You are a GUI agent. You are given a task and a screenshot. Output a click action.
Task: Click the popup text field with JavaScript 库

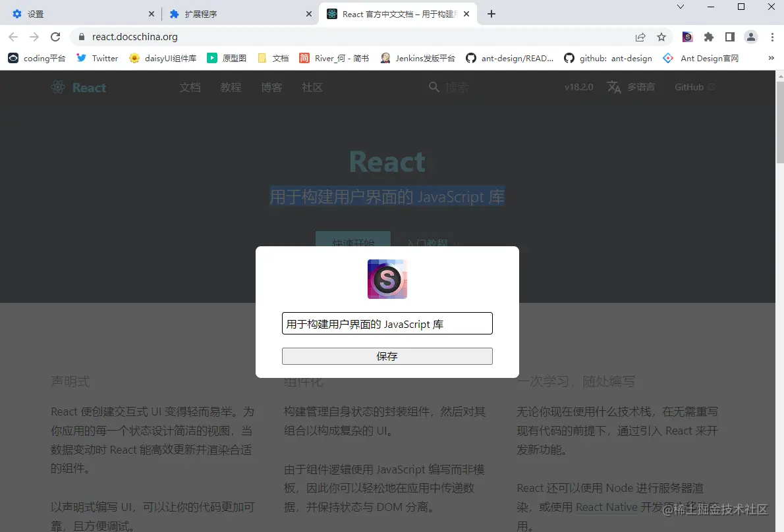click(x=387, y=324)
